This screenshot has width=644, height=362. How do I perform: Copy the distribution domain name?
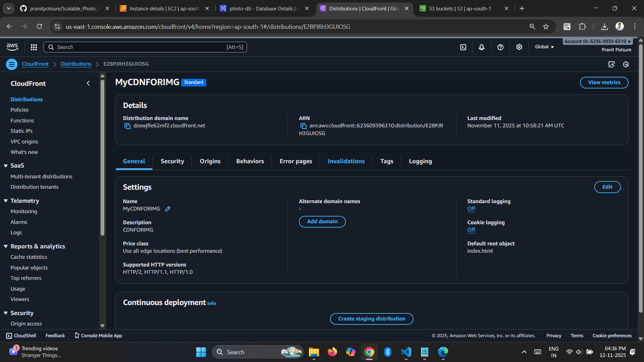[x=127, y=126]
